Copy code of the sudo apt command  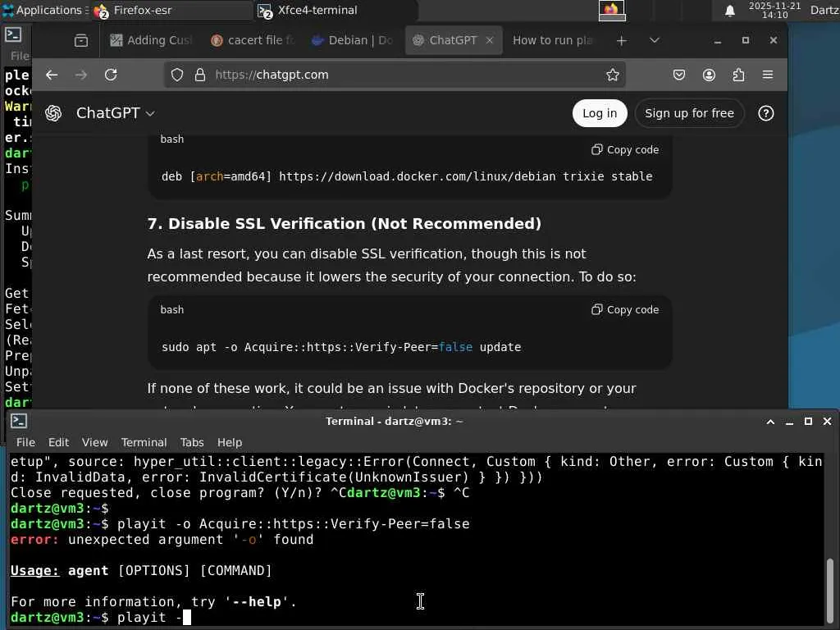625,309
